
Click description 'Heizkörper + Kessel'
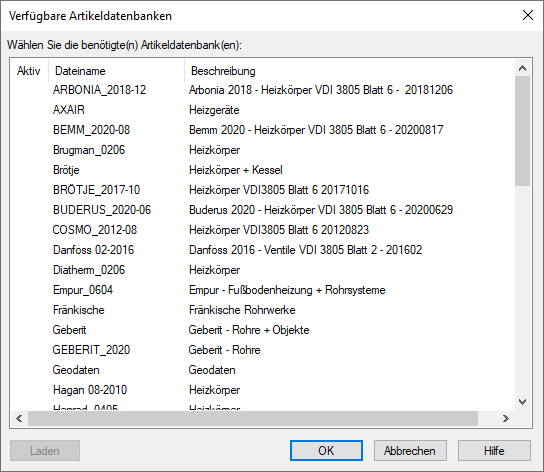tap(236, 170)
